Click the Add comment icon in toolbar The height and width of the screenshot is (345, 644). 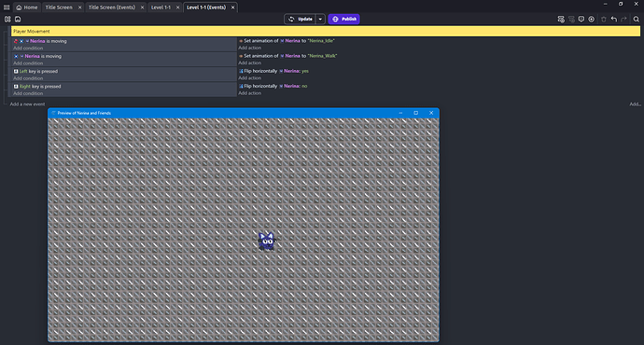coord(581,19)
